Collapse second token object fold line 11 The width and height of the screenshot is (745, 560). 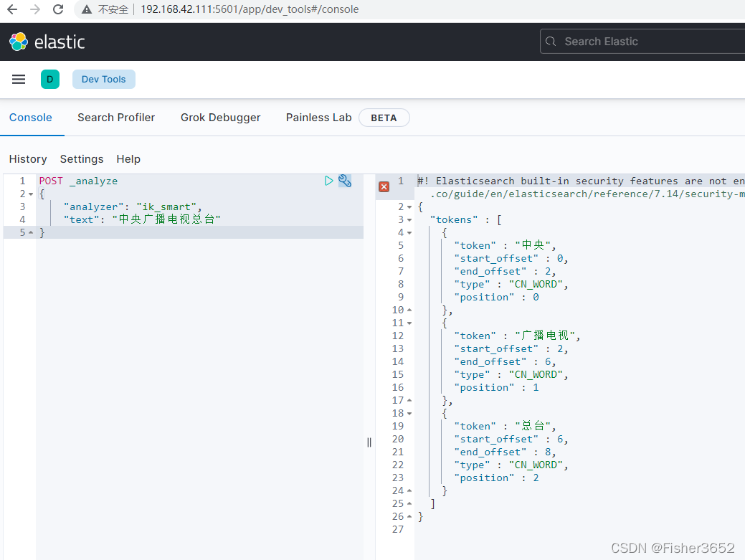[x=409, y=323]
